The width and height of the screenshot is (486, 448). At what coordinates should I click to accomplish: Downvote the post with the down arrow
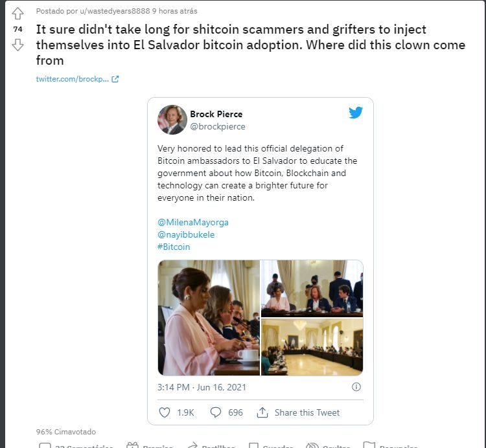(17, 45)
